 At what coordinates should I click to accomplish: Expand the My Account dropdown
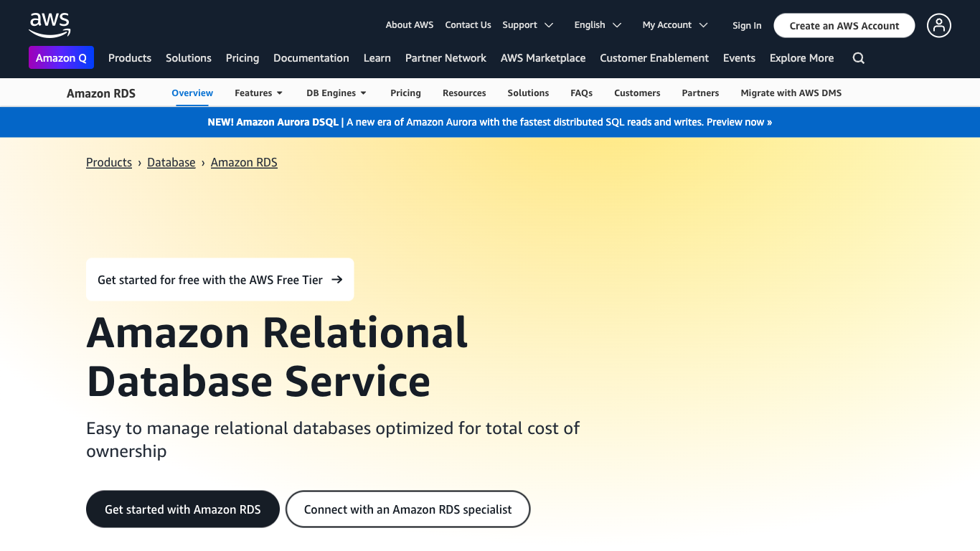(x=675, y=25)
